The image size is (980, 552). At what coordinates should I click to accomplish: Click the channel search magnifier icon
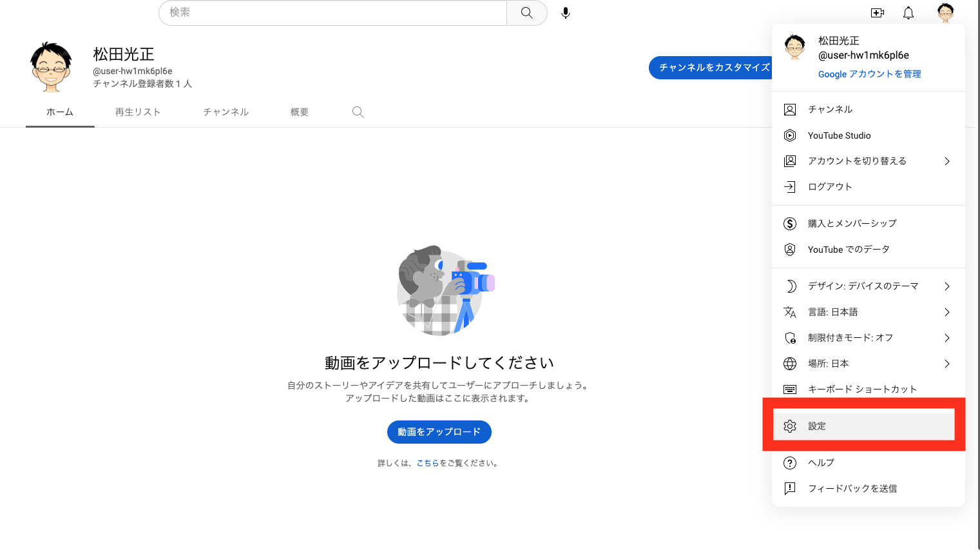pyautogui.click(x=358, y=112)
